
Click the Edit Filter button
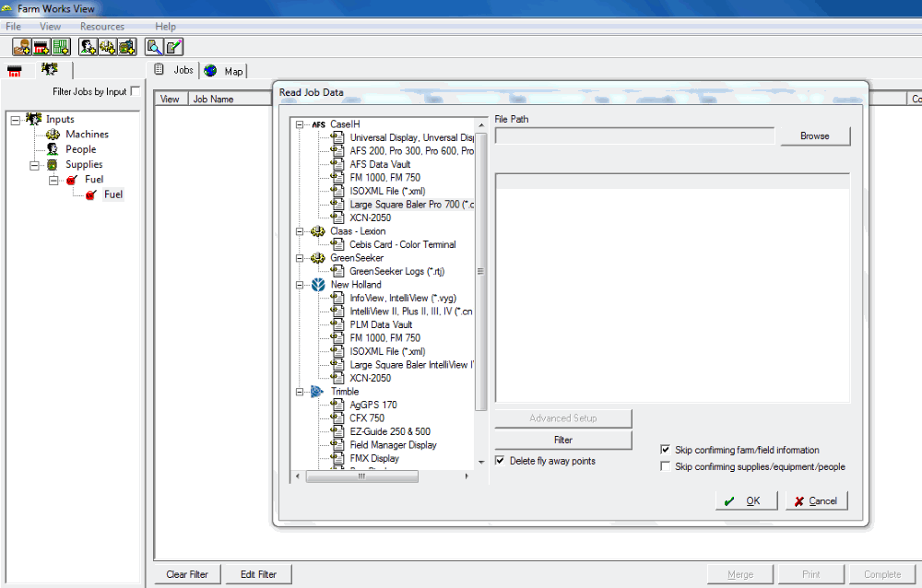(259, 574)
